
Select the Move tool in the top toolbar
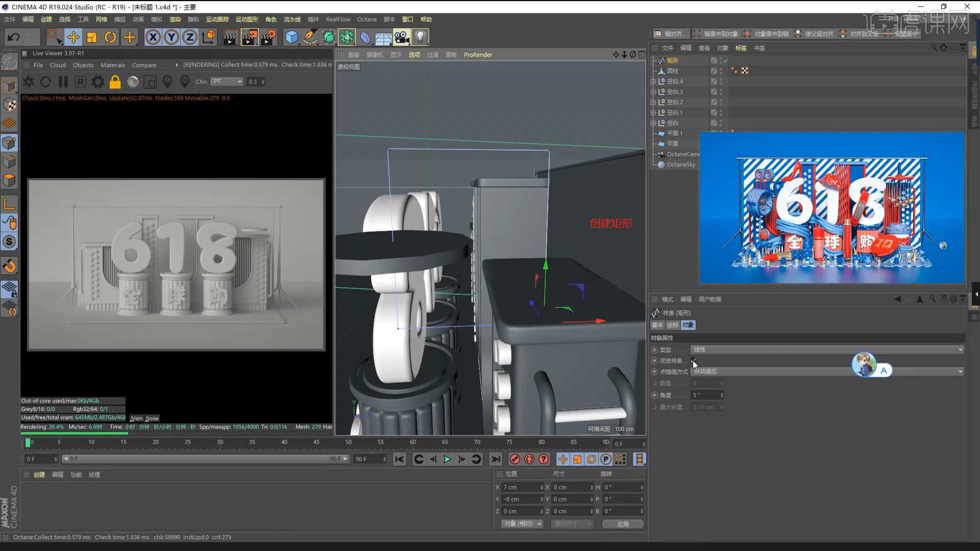[73, 37]
